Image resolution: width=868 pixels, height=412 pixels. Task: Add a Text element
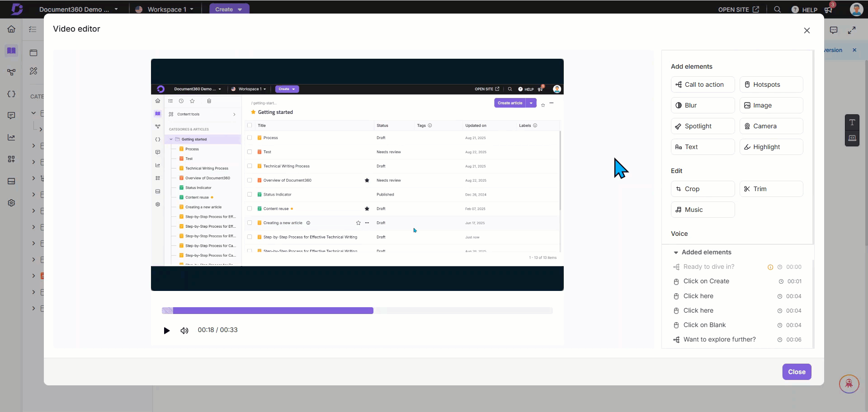[703, 147]
